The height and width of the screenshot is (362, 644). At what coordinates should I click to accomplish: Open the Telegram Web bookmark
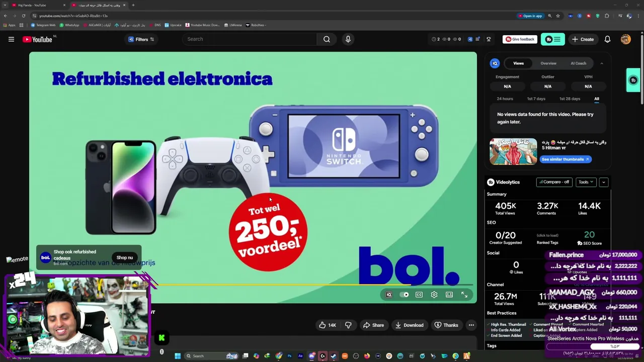[x=43, y=25]
